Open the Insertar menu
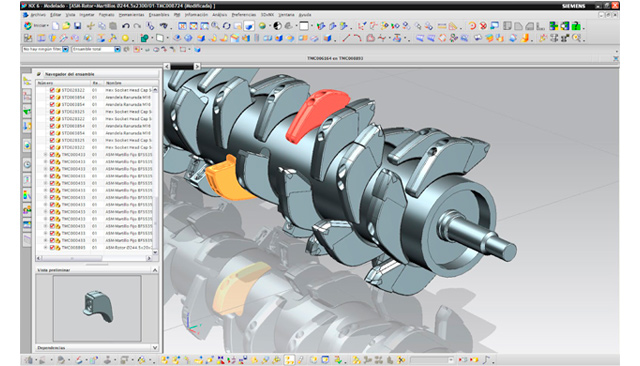 (87, 15)
